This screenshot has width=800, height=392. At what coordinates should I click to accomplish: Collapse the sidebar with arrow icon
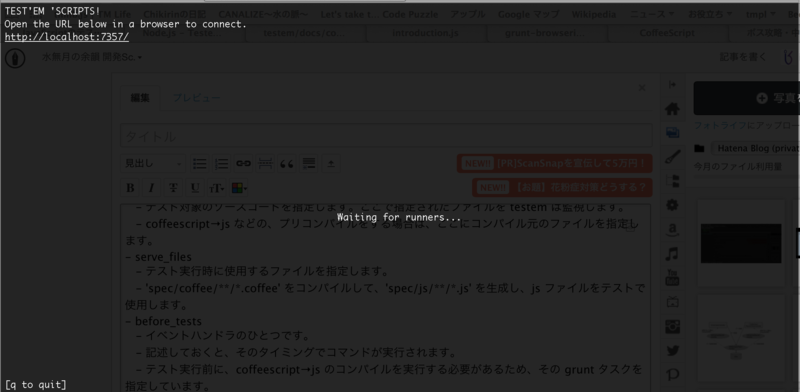672,85
